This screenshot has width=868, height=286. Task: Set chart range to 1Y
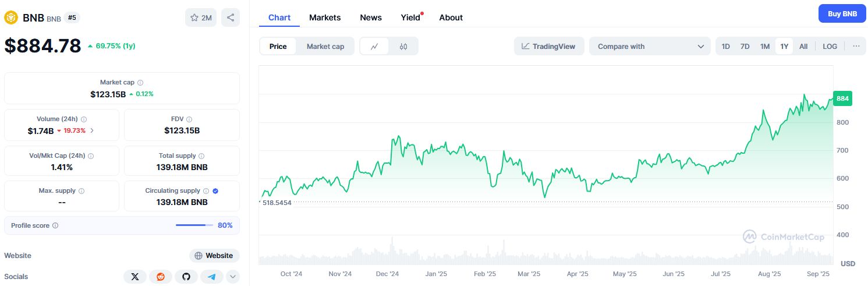(x=784, y=47)
